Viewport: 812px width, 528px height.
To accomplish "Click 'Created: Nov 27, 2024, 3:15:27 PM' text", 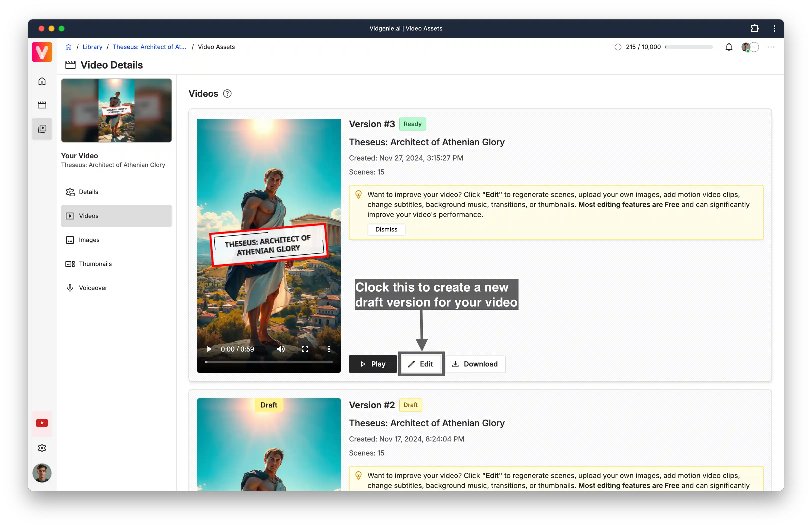I will [x=406, y=158].
